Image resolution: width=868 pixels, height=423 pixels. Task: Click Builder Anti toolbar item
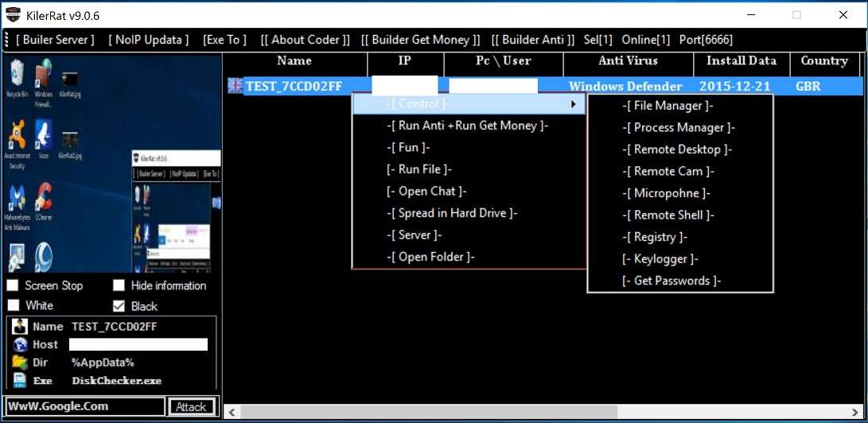click(534, 40)
